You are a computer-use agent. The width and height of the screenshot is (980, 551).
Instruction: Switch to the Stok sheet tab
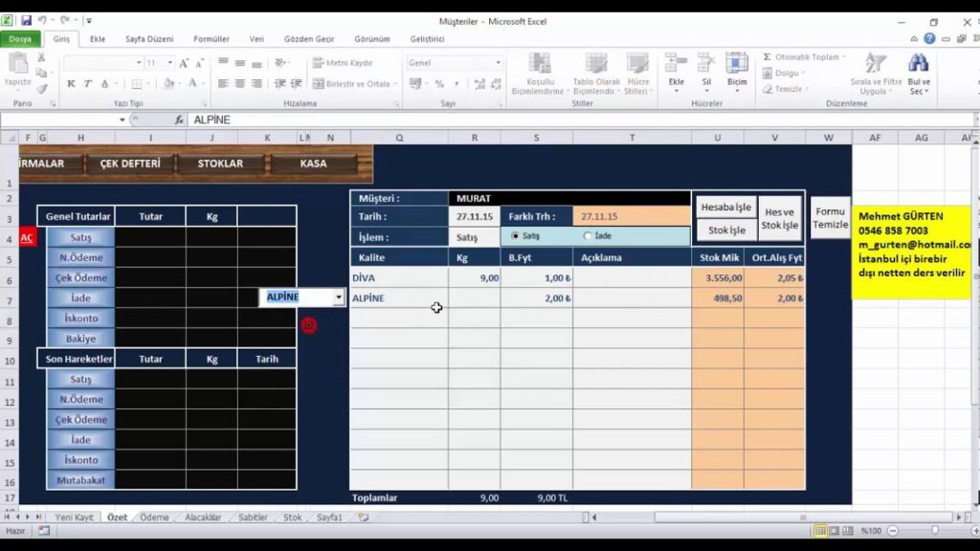pyautogui.click(x=292, y=518)
